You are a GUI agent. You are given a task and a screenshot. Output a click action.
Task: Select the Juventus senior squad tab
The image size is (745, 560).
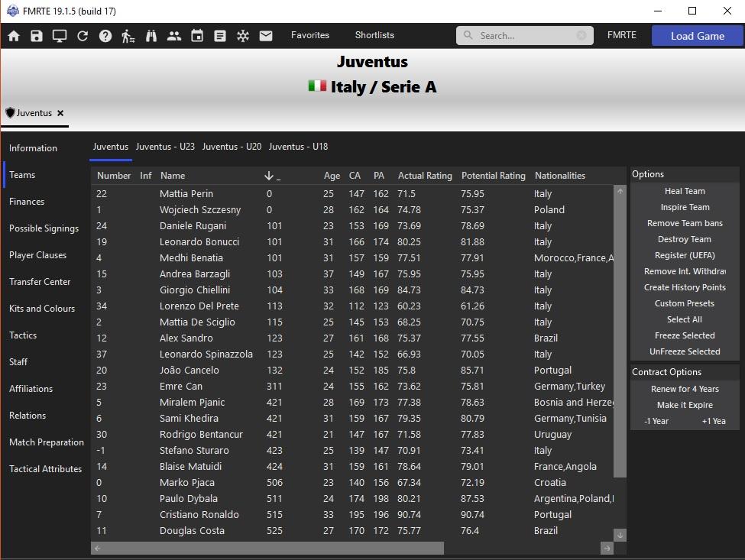click(111, 147)
